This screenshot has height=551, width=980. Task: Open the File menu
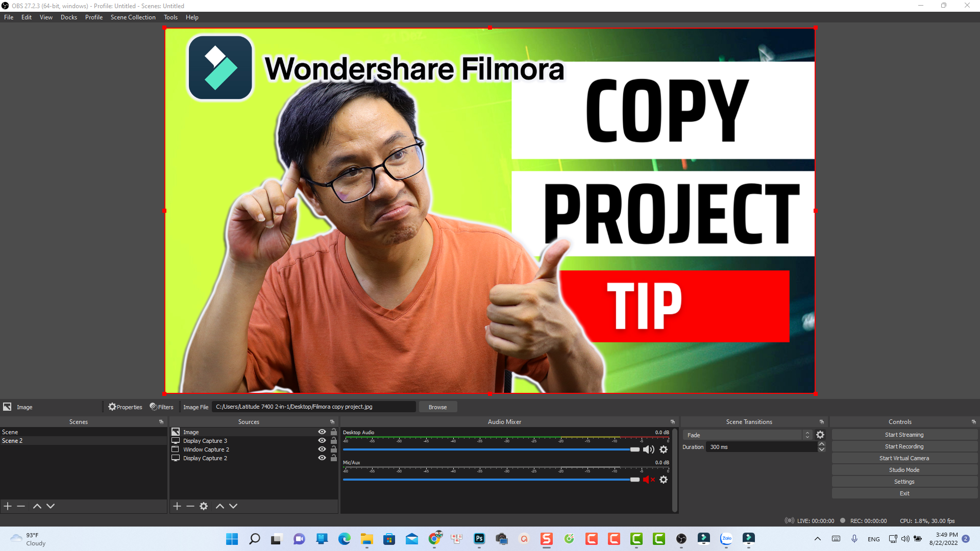click(x=9, y=17)
